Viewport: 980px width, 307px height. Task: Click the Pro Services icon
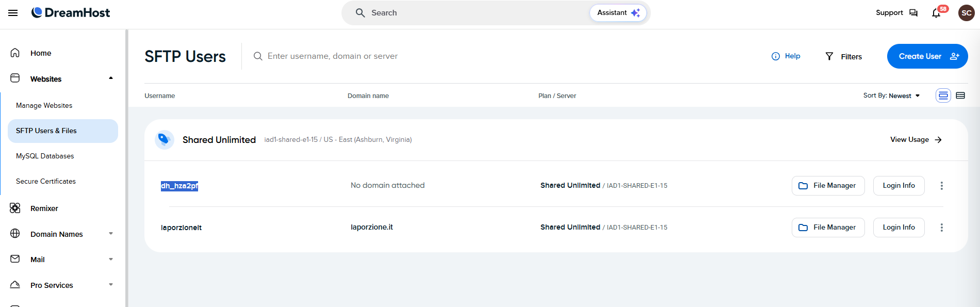15,285
